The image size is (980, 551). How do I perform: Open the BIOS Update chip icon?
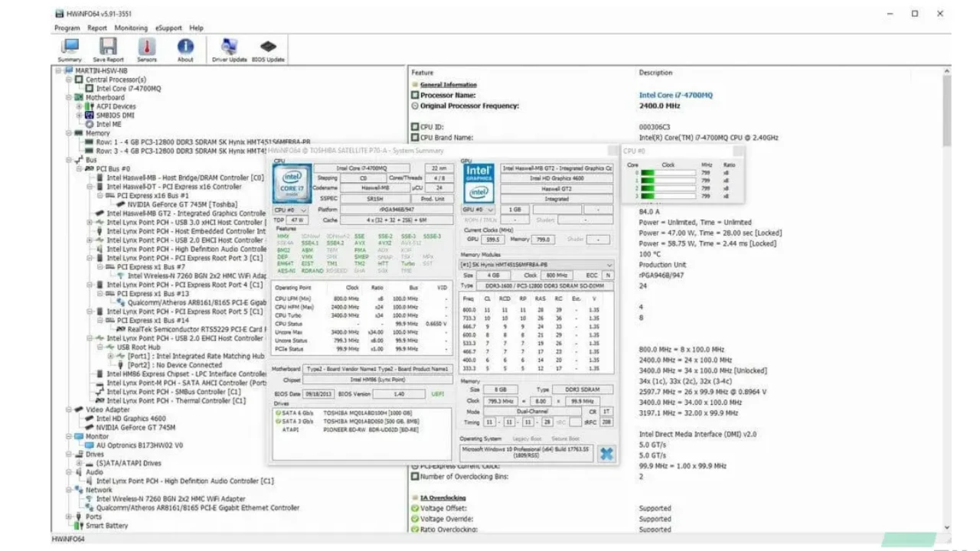click(268, 47)
